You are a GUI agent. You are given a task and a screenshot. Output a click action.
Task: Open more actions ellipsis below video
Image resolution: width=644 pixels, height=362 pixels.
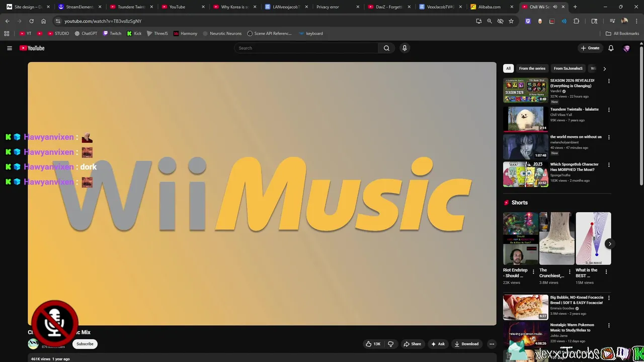492,344
